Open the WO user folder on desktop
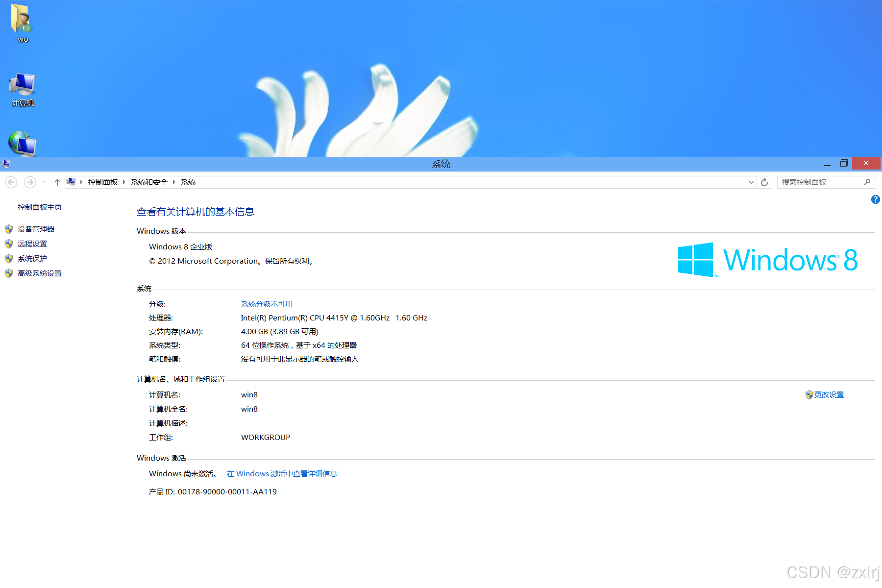This screenshot has width=882, height=588. 23,23
